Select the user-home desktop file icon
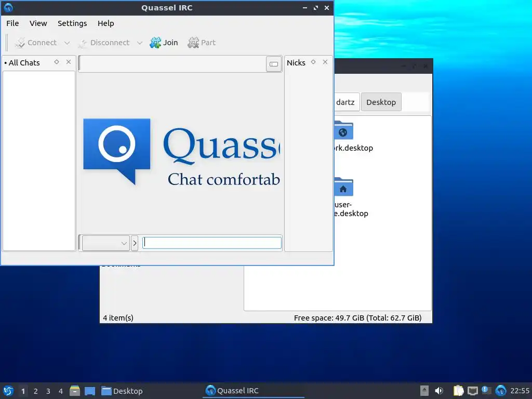 point(343,187)
